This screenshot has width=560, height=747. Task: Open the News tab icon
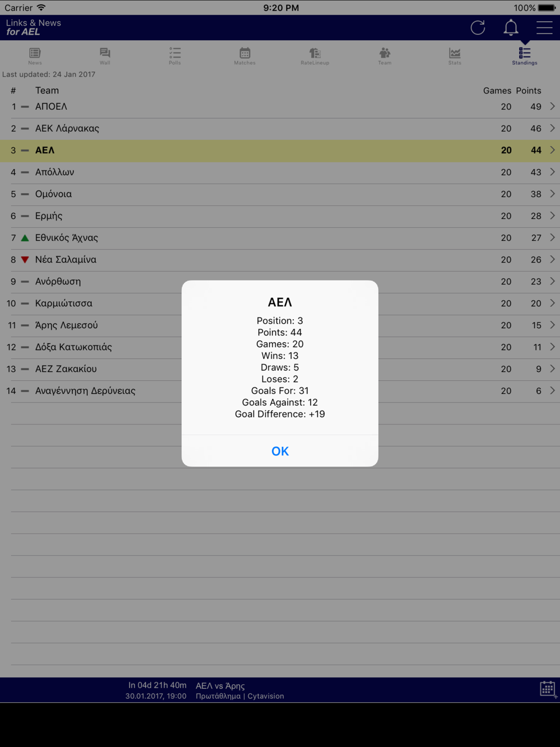click(35, 56)
